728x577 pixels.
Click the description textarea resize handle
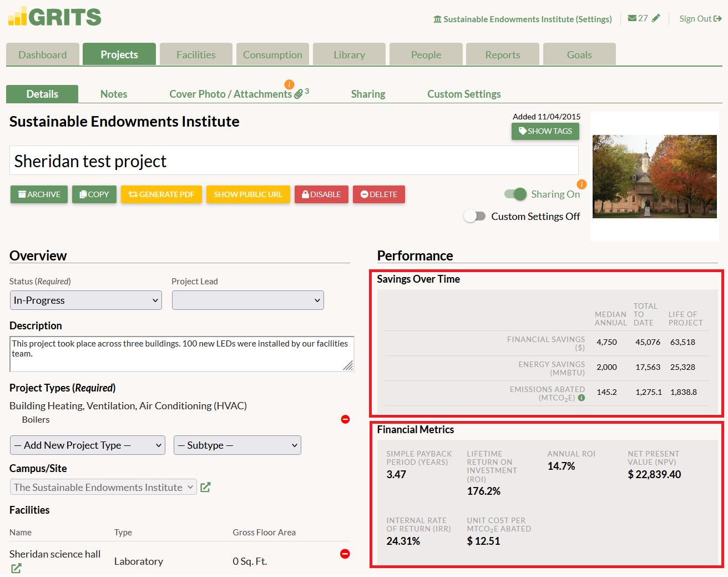348,365
